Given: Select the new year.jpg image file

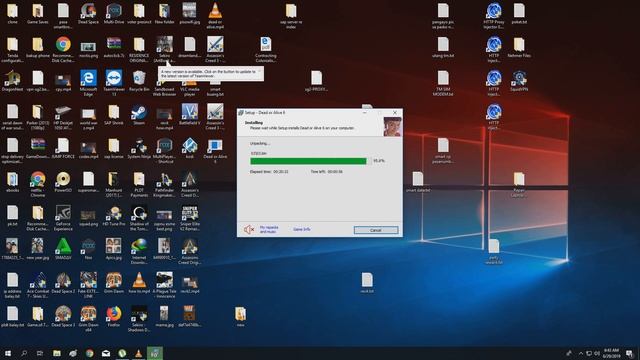Looking at the screenshot, I should pyautogui.click(x=38, y=249).
